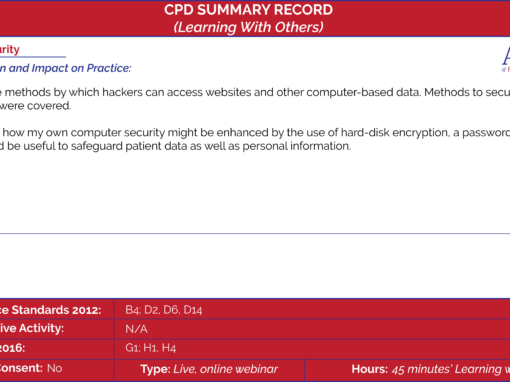Click the 2016 row label
Viewport: 510px width, 382px height.
[x=12, y=348]
